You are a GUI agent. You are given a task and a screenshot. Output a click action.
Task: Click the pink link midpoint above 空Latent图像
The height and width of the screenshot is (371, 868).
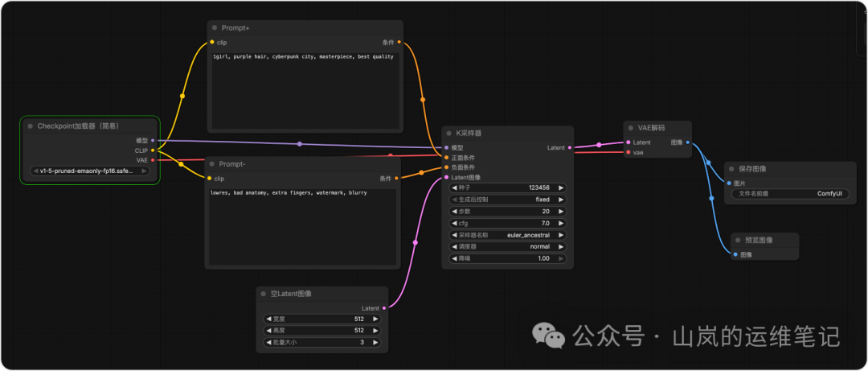416,243
